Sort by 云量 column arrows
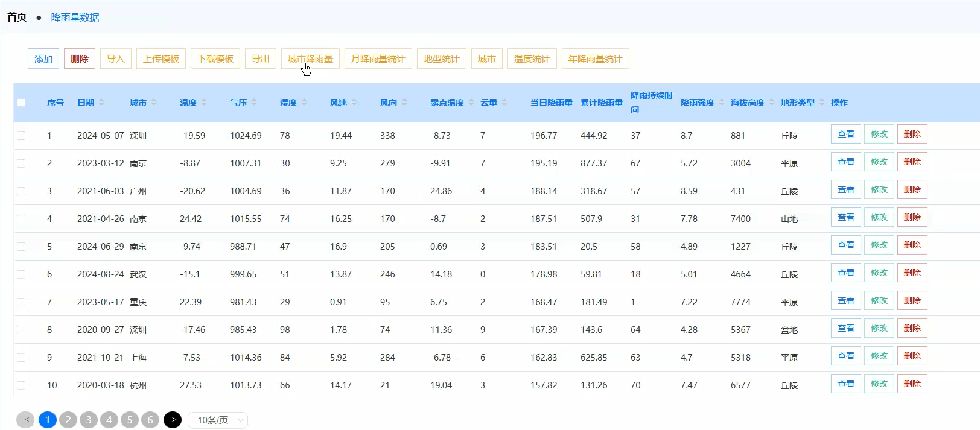 504,103
